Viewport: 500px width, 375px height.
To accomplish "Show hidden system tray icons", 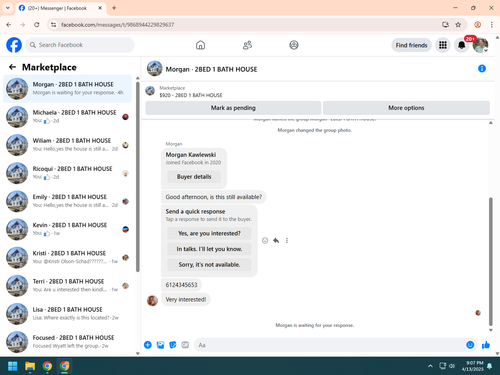I will pos(430,366).
